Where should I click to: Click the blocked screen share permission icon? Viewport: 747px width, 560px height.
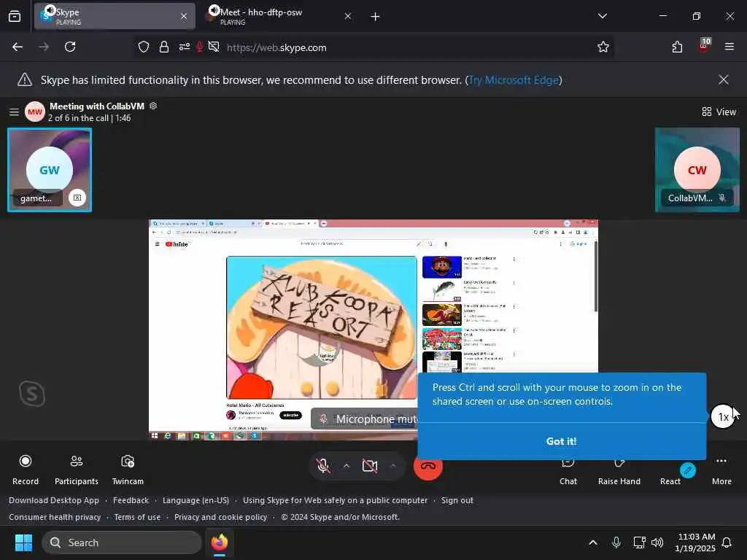click(214, 47)
